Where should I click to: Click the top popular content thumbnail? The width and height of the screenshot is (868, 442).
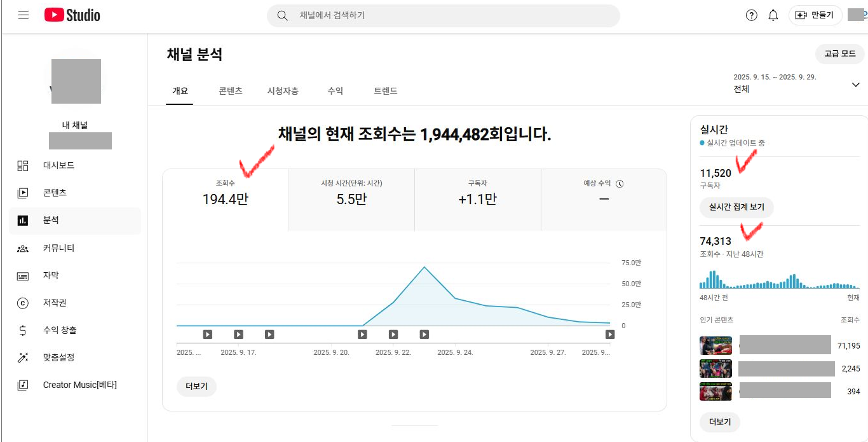[715, 345]
